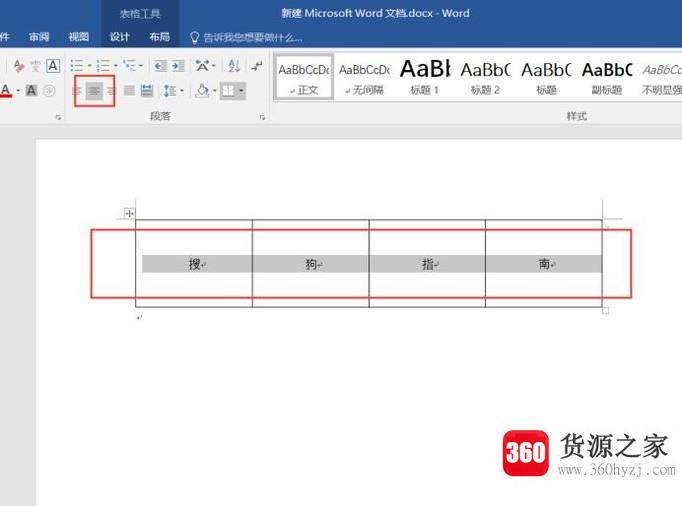Apply the No Spacing (无间隔) style
This screenshot has width=682, height=506.
tap(364, 78)
